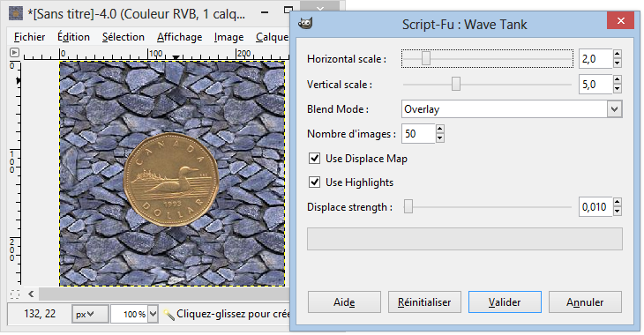Decrease Displace strength with down arrow
This screenshot has width=644, height=335.
(x=617, y=212)
